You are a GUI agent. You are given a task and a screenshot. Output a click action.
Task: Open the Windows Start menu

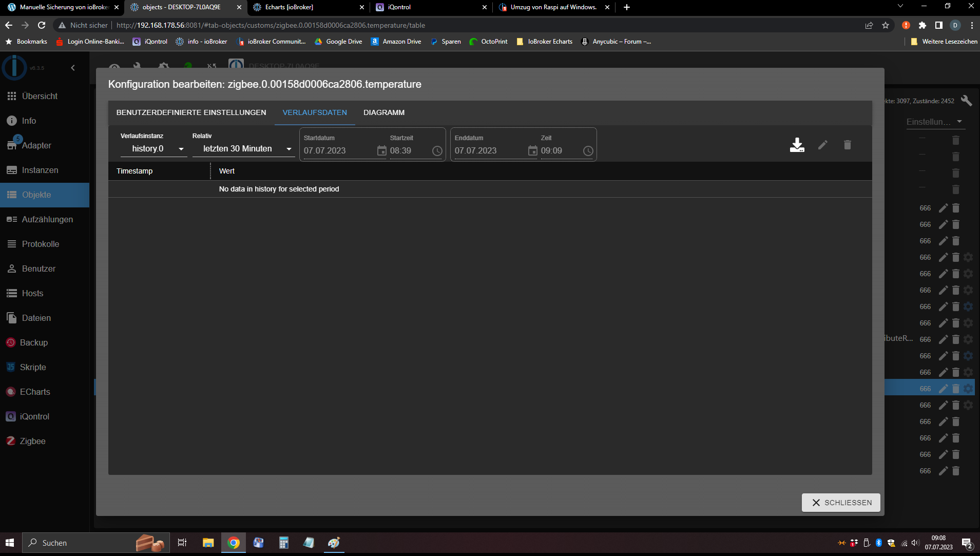tap(10, 543)
